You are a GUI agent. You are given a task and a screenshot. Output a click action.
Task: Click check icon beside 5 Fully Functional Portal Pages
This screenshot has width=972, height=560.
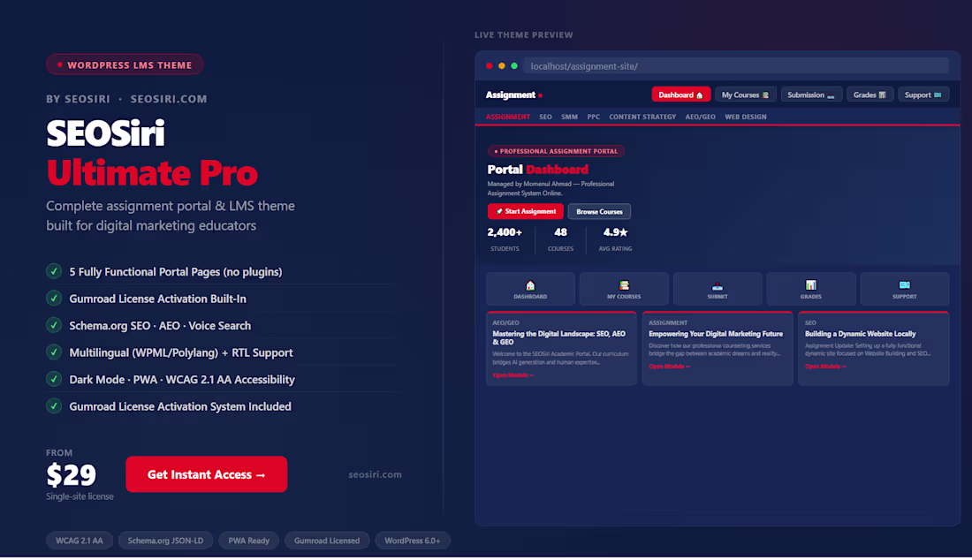coord(54,271)
